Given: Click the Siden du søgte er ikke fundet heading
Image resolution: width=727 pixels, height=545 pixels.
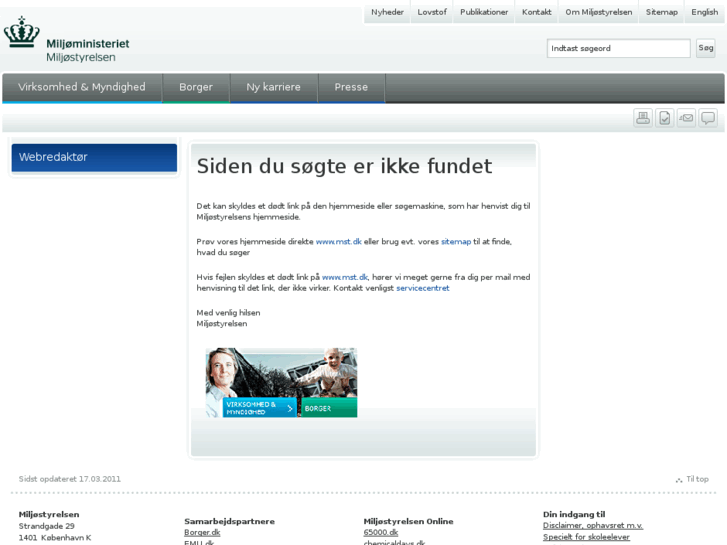Looking at the screenshot, I should pos(344,166).
